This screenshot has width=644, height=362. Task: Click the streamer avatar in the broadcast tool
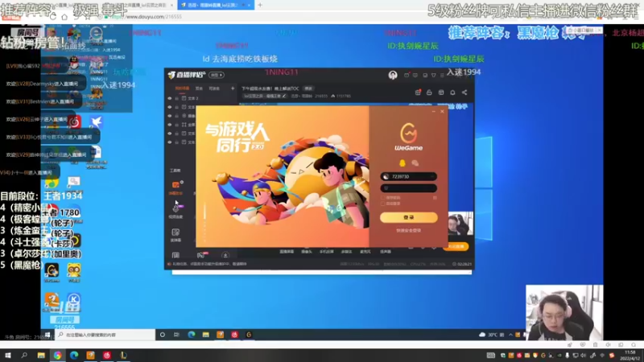[x=393, y=75]
